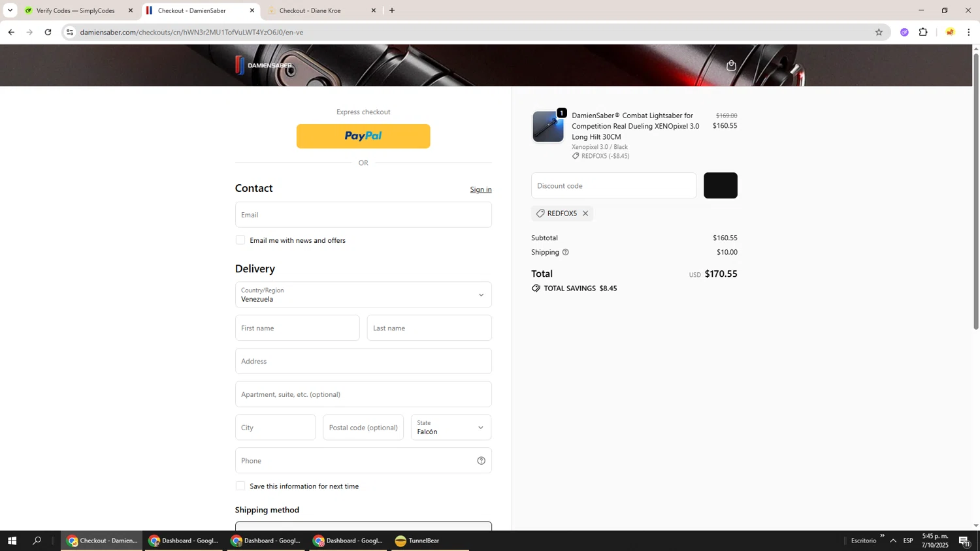Click the purple extension icon in toolbar
The image size is (980, 551).
pos(904,32)
